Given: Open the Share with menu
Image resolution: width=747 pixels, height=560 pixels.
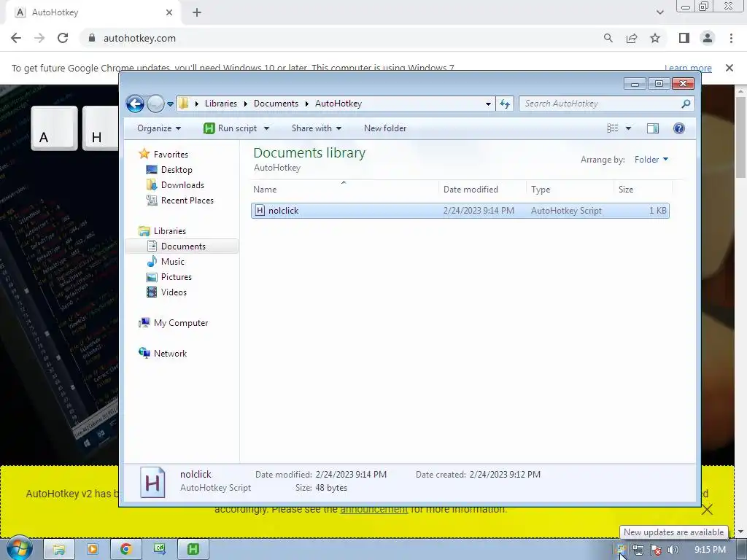Looking at the screenshot, I should pos(317,128).
